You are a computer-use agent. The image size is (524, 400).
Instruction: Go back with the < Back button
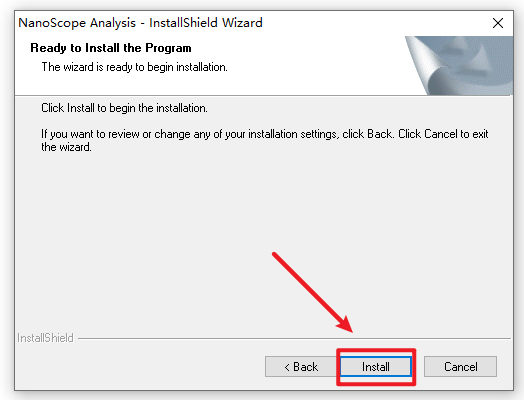coord(301,367)
